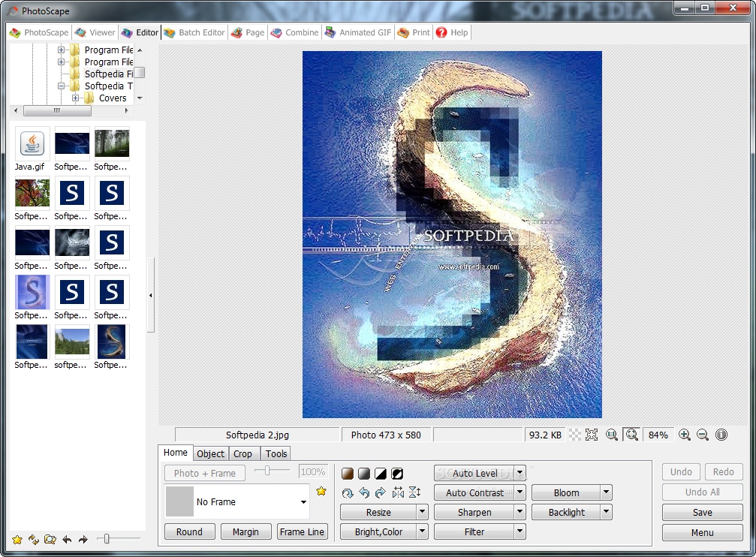Image resolution: width=756 pixels, height=557 pixels.
Task: Click the zoom-to-fit magnifier toggle
Action: [631, 435]
